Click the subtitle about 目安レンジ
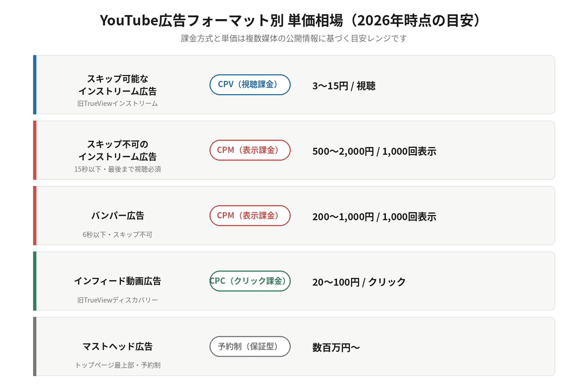The height and width of the screenshot is (386, 588). [x=294, y=39]
